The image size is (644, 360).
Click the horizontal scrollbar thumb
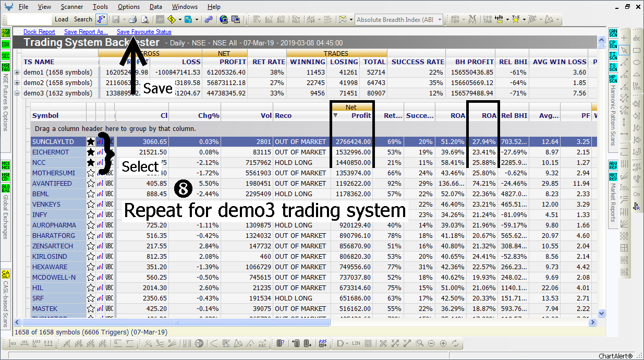[176, 322]
